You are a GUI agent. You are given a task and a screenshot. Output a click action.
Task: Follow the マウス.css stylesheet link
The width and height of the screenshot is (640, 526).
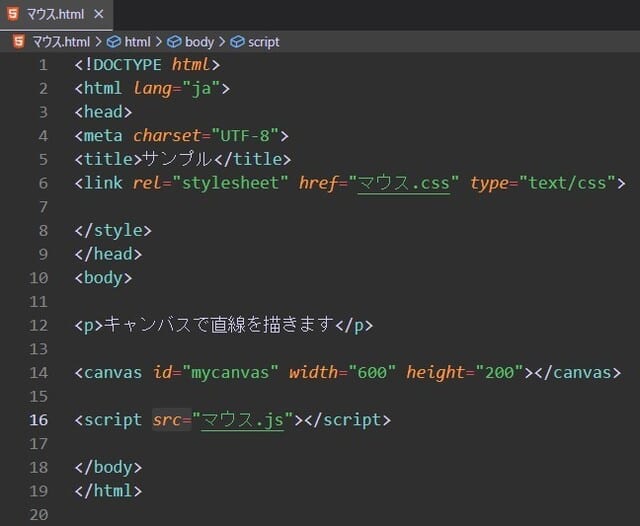click(x=404, y=184)
